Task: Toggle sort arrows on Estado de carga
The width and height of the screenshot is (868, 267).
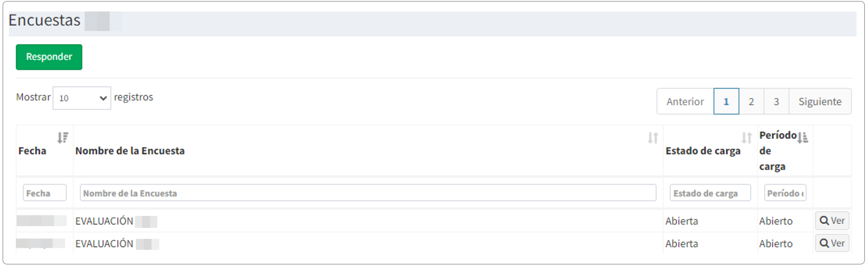Action: point(747,138)
